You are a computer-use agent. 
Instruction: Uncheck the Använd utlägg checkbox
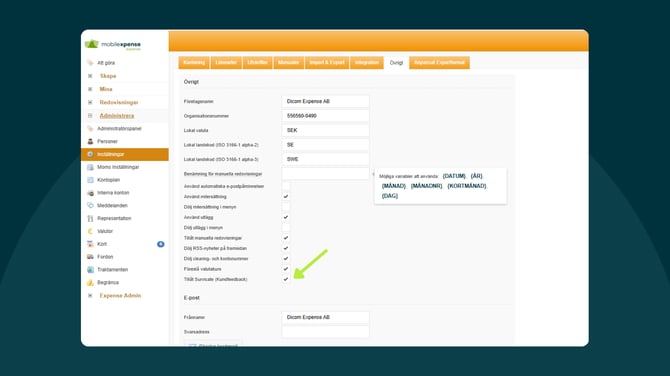tap(286, 217)
